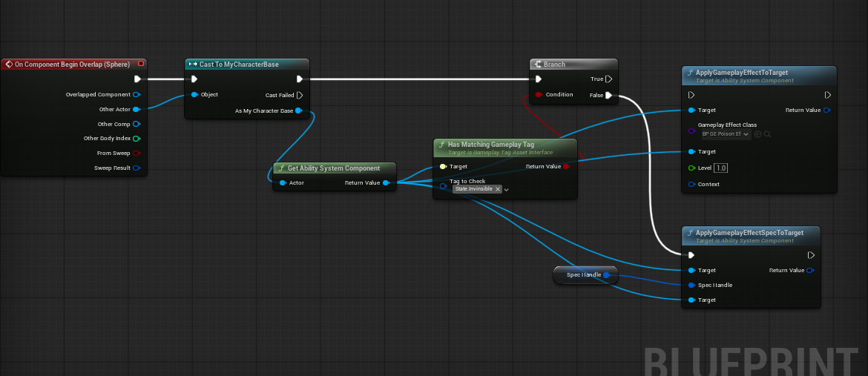This screenshot has height=376, width=868.
Task: Expand the Tag to Check dropdown chevron
Action: (506, 189)
